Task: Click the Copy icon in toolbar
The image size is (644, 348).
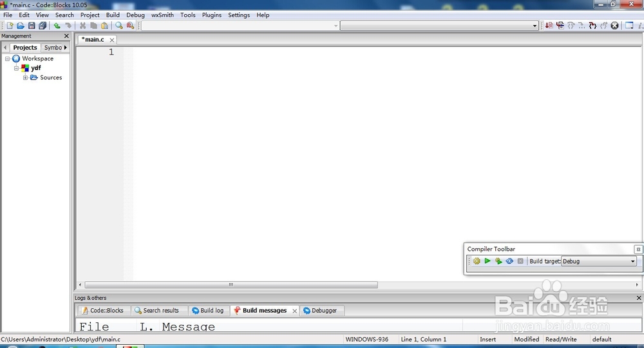Action: pos(93,26)
